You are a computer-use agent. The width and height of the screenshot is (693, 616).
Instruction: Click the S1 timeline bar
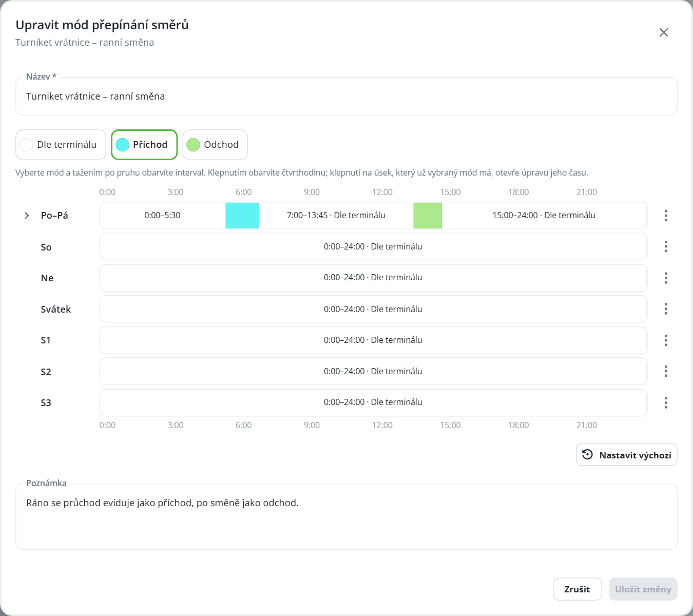(x=373, y=340)
